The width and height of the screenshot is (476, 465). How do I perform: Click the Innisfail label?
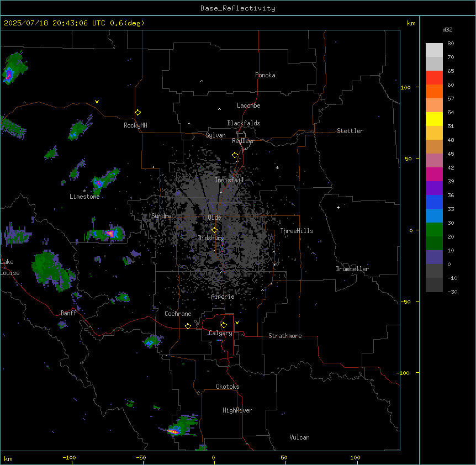(229, 180)
